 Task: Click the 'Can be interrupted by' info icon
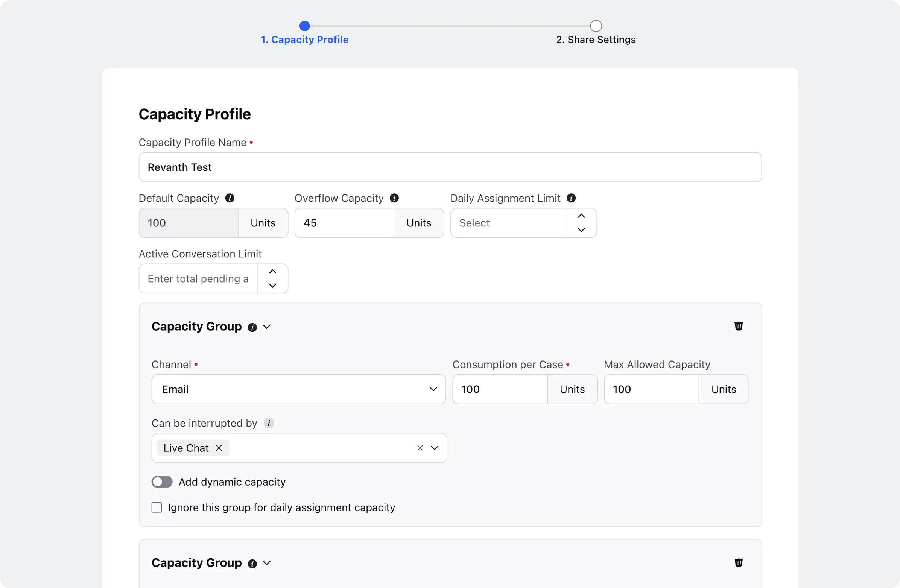tap(269, 423)
